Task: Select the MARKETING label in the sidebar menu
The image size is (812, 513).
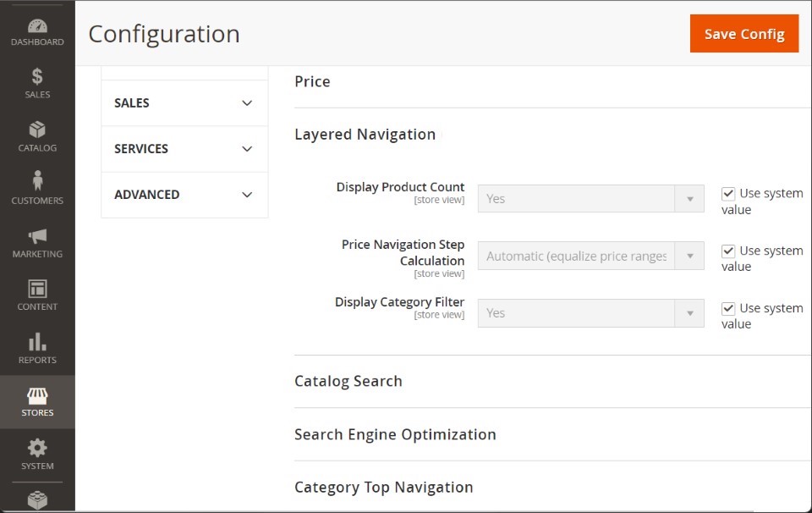Action: 37,254
